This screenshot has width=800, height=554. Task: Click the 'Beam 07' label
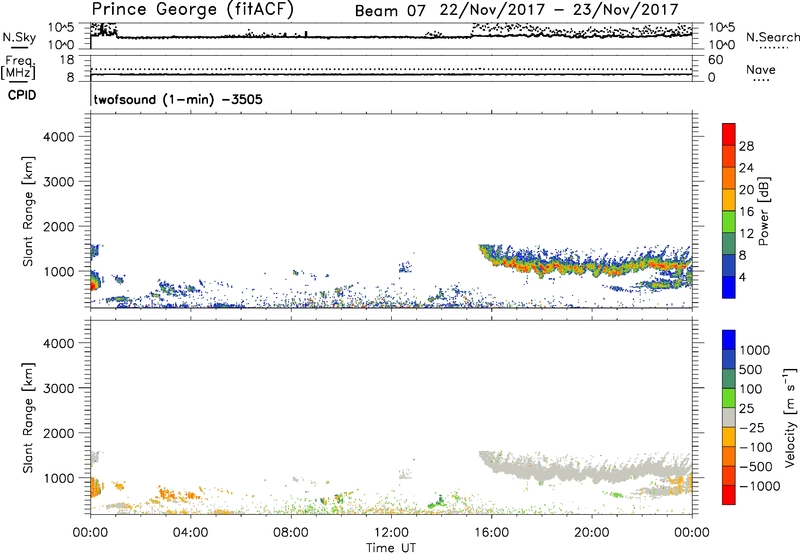390,11
